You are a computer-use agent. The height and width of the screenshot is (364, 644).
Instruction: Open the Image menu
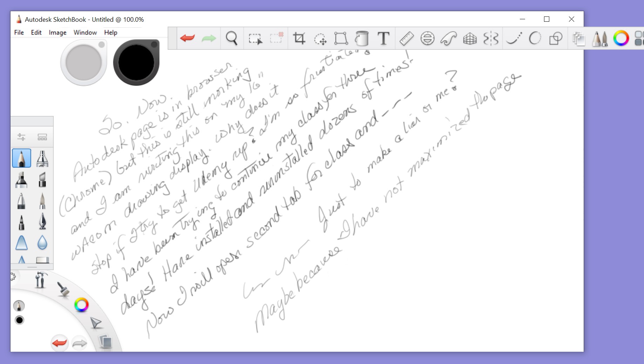(x=58, y=33)
